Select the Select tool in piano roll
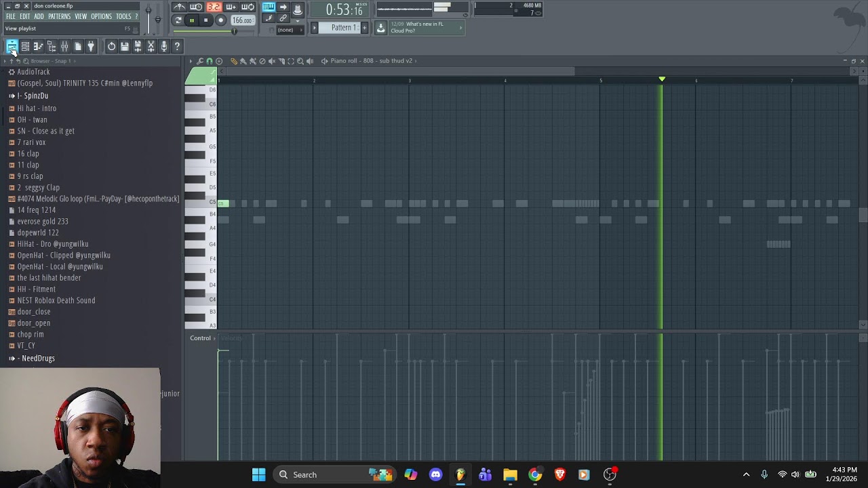868x488 pixels. tap(291, 61)
